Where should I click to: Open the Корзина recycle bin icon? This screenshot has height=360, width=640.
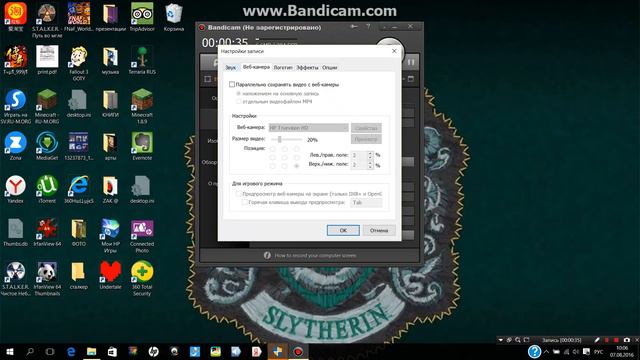173,17
